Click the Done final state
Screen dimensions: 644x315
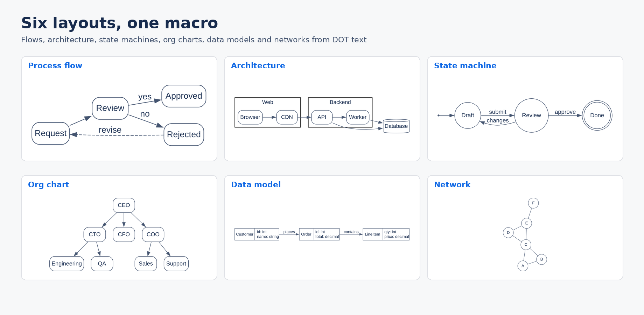[x=597, y=115]
